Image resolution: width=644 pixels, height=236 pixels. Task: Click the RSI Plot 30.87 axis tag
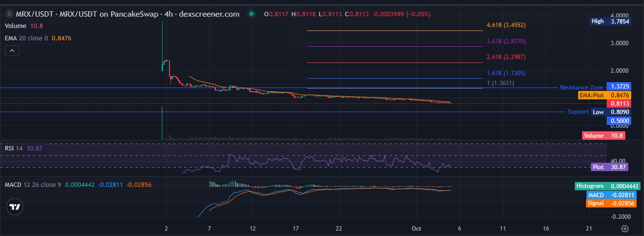(610, 167)
